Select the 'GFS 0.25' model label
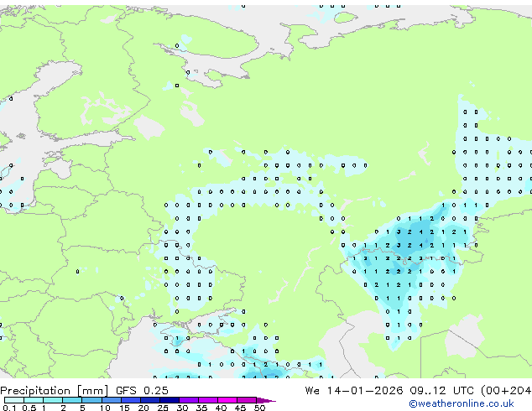The image size is (532, 411). click(142, 391)
